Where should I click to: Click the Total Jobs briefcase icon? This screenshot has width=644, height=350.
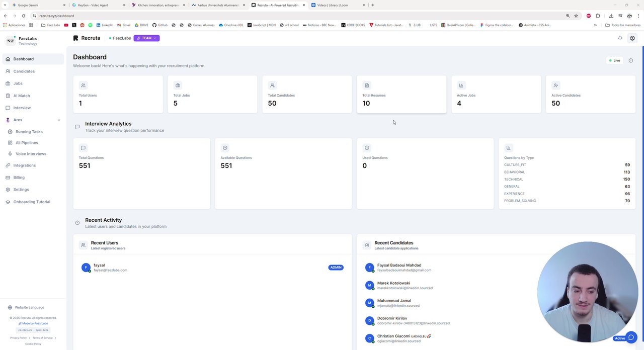[x=178, y=85]
